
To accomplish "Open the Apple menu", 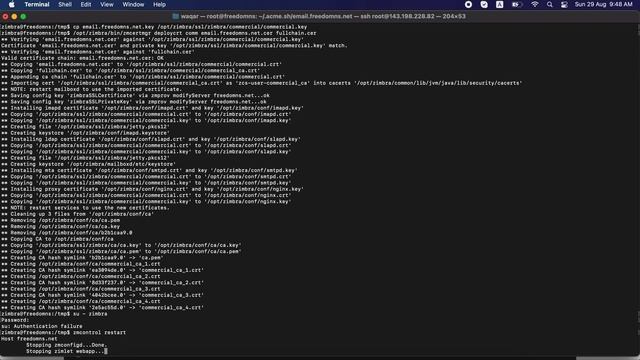I will (x=11, y=4).
